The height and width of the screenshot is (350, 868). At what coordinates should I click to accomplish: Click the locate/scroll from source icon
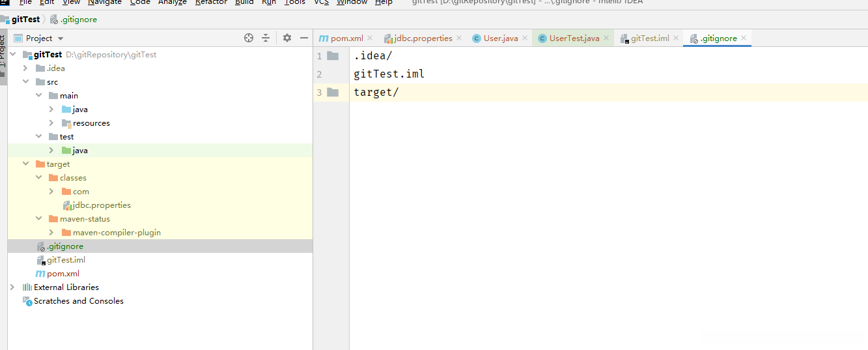pyautogui.click(x=248, y=38)
